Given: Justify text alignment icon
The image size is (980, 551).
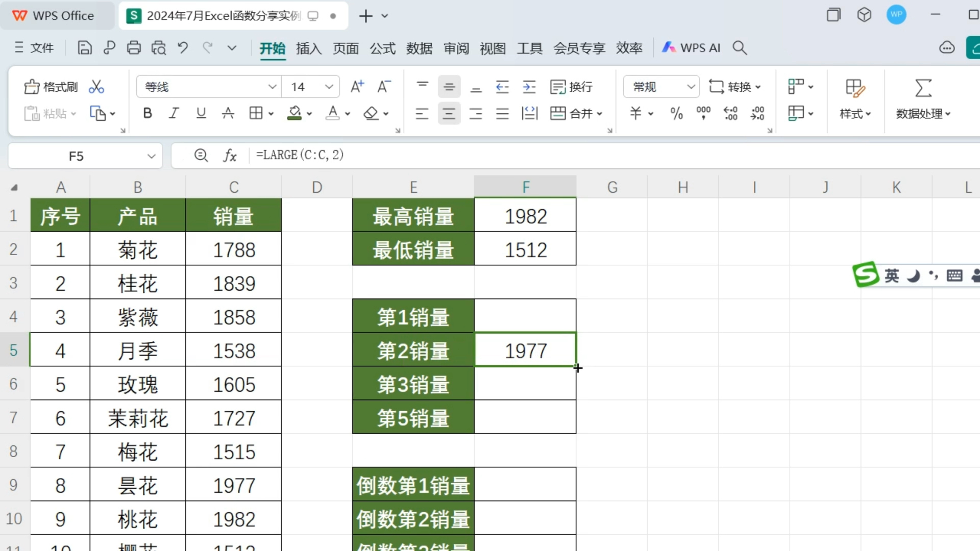Looking at the screenshot, I should (503, 113).
